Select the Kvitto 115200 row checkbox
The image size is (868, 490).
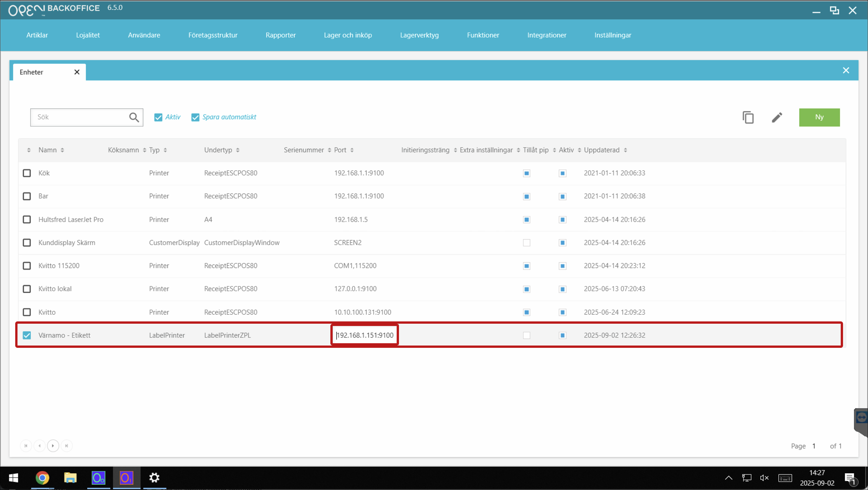pyautogui.click(x=27, y=266)
